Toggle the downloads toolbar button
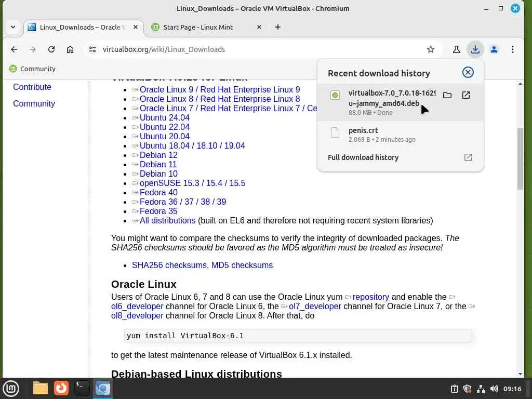This screenshot has height=399, width=532. coord(475,49)
